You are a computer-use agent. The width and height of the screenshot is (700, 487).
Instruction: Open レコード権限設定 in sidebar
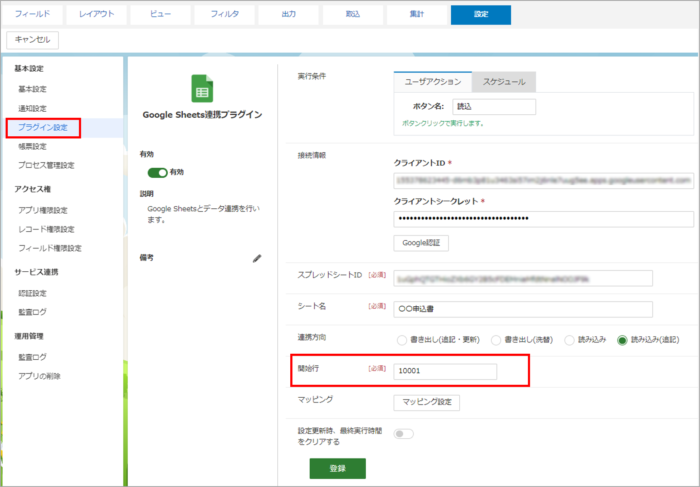(46, 229)
